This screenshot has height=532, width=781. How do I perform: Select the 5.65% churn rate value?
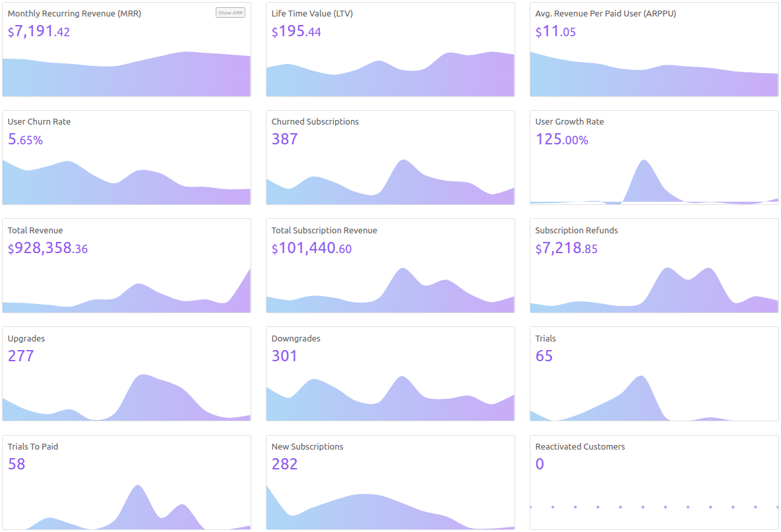tap(26, 139)
